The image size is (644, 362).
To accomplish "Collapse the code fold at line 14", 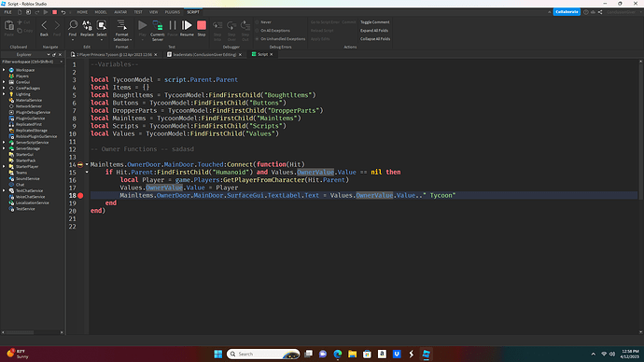I will click(x=87, y=164).
